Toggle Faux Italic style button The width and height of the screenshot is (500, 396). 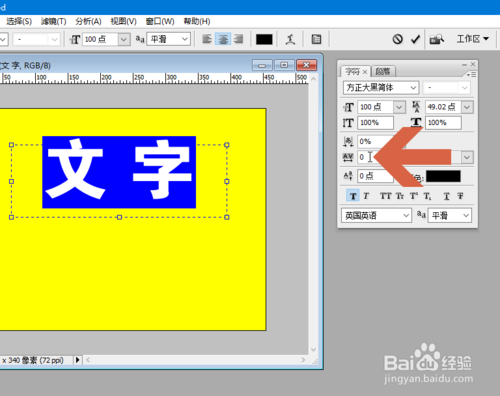pyautogui.click(x=366, y=196)
